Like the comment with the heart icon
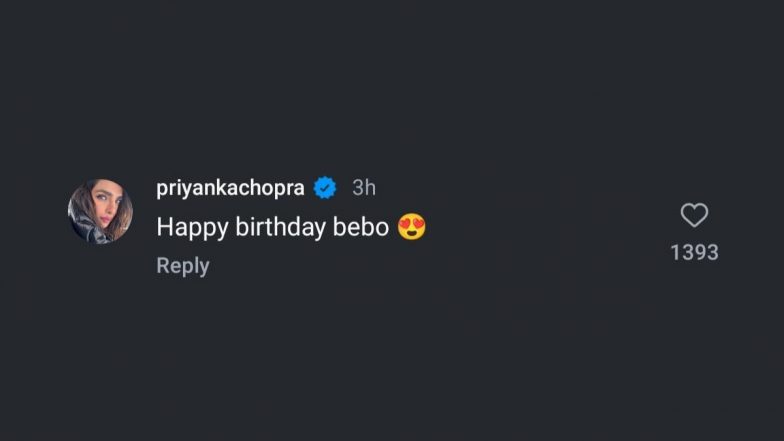Viewport: 784px width, 441px height. tap(694, 215)
